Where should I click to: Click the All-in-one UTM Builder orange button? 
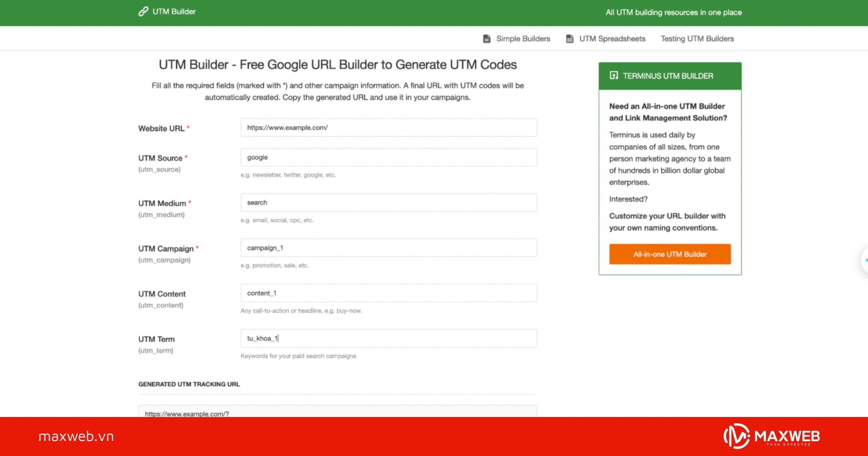click(x=669, y=254)
